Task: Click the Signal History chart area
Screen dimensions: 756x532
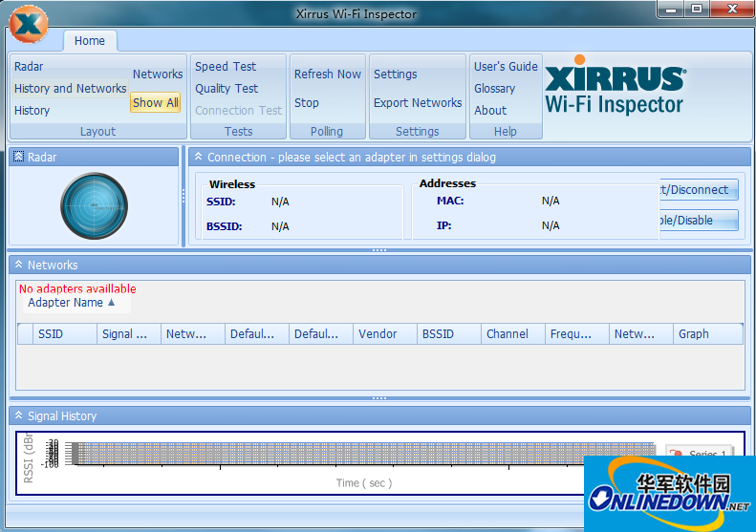Action: tap(364, 453)
